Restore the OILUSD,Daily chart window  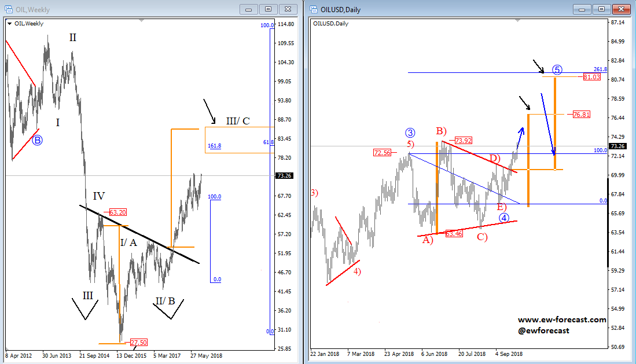602,9
